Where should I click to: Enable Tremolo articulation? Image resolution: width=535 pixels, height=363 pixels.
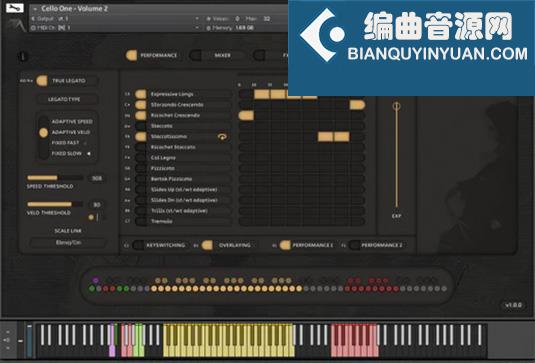coord(141,221)
